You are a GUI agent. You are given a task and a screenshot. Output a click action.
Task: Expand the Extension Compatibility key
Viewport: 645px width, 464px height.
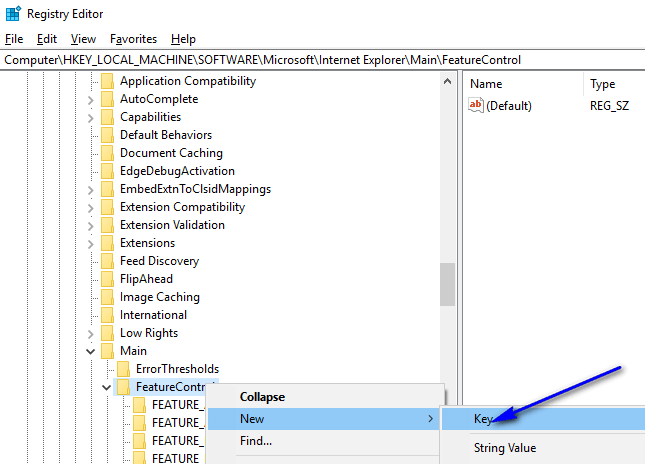pyautogui.click(x=90, y=208)
